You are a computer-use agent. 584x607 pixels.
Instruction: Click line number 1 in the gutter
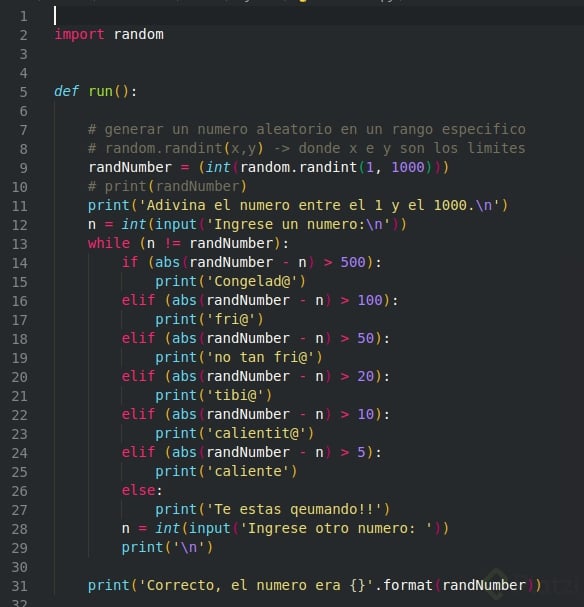click(24, 17)
